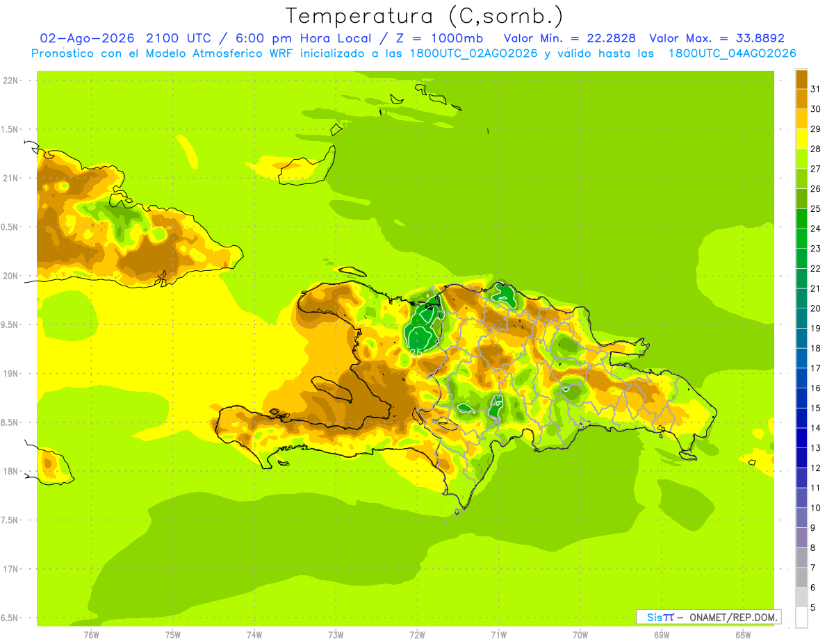The height and width of the screenshot is (644, 834).
Task: Click the '22N' latitude label
Action: (x=10, y=80)
